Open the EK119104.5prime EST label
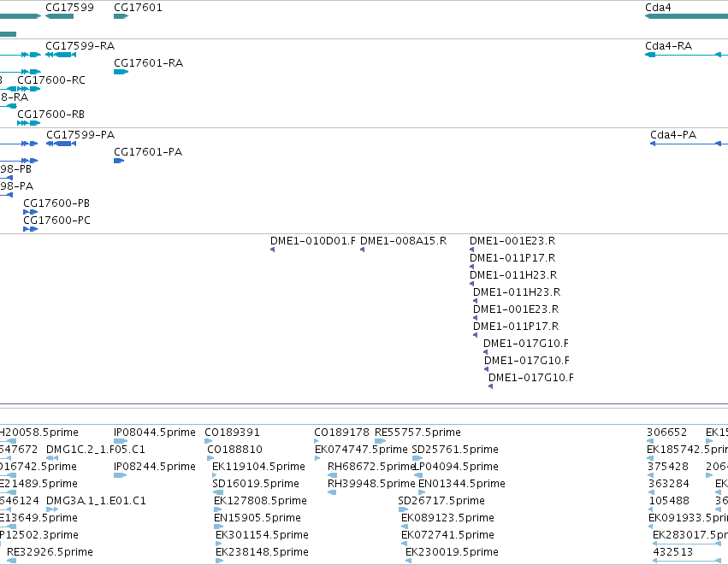This screenshot has height=565, width=728. [258, 467]
